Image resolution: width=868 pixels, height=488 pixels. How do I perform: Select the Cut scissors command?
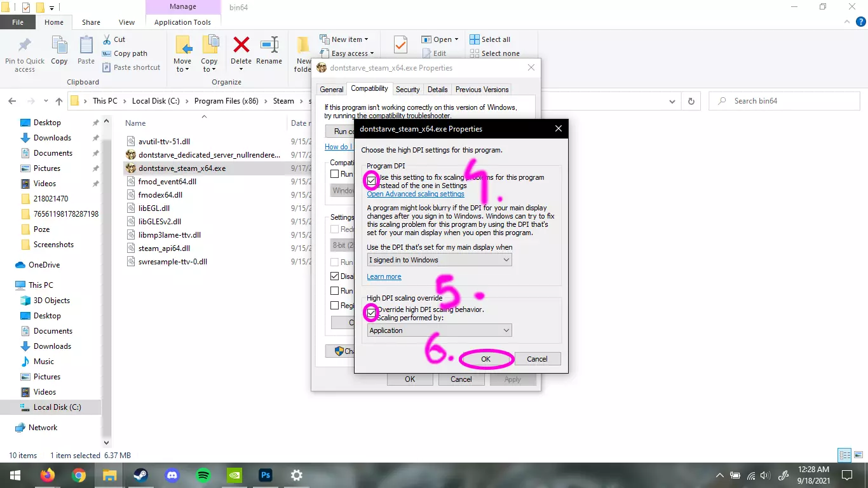click(113, 39)
